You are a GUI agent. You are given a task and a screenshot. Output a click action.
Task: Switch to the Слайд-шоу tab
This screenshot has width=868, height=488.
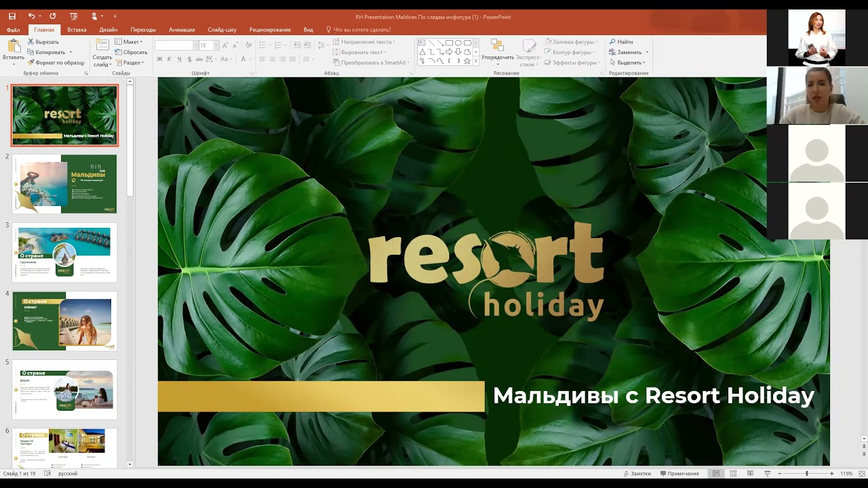(222, 30)
